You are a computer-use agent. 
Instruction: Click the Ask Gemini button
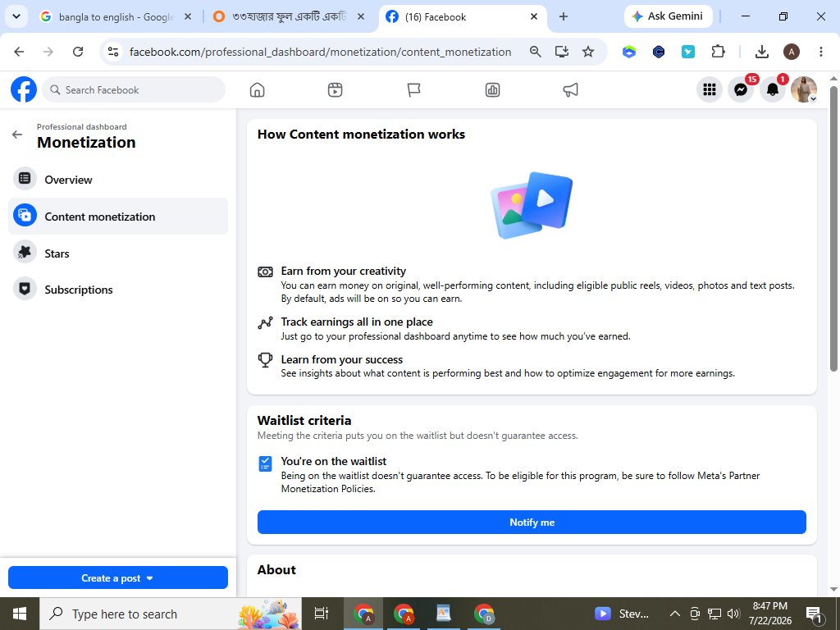coord(668,16)
